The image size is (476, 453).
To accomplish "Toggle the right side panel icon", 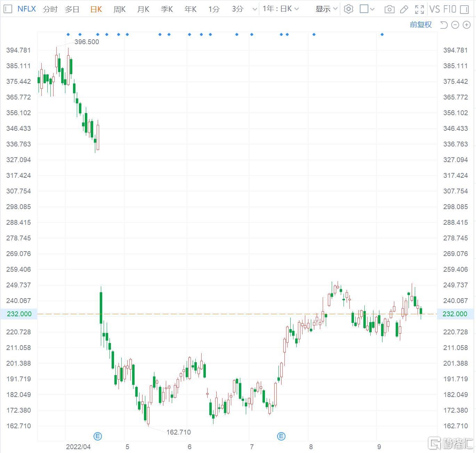I will pyautogui.click(x=465, y=9).
